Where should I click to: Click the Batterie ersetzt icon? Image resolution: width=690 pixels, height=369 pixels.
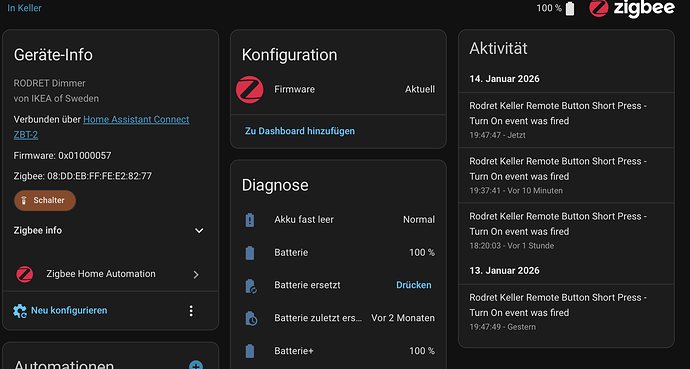[250, 285]
